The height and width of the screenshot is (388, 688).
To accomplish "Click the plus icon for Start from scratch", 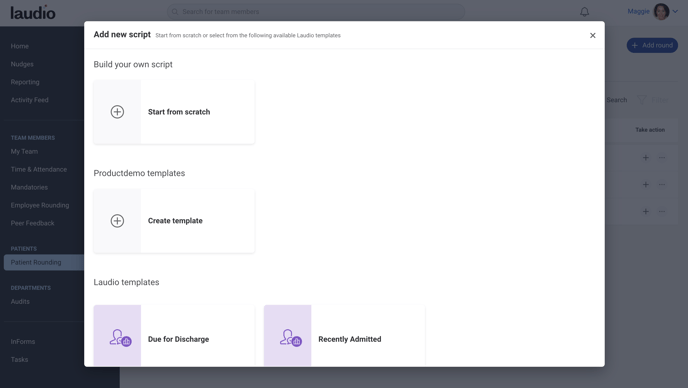I will click(117, 112).
